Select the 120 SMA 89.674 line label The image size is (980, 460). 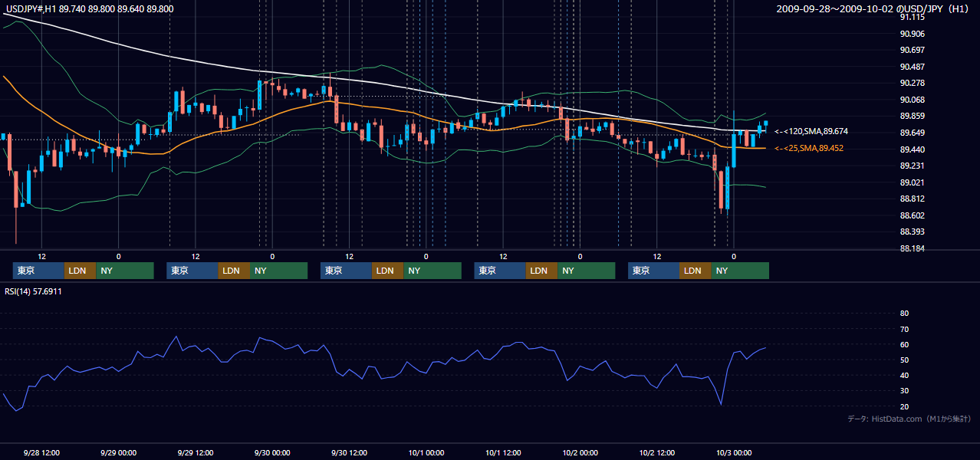click(x=811, y=132)
